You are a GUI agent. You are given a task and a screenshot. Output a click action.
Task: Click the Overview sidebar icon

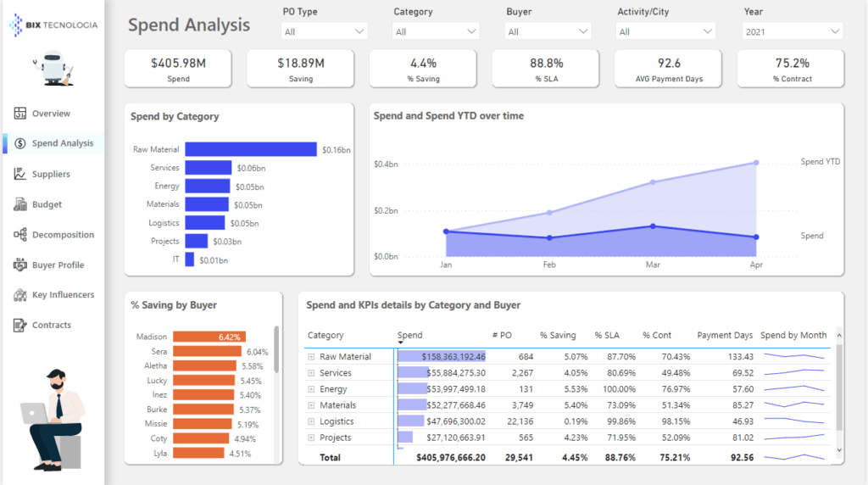point(19,114)
